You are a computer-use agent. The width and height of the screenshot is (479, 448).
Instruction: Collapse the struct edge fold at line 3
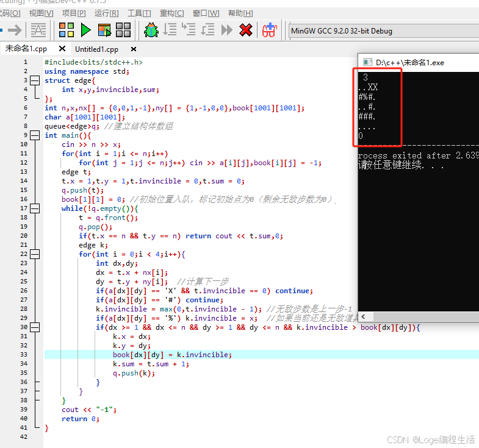coord(35,80)
